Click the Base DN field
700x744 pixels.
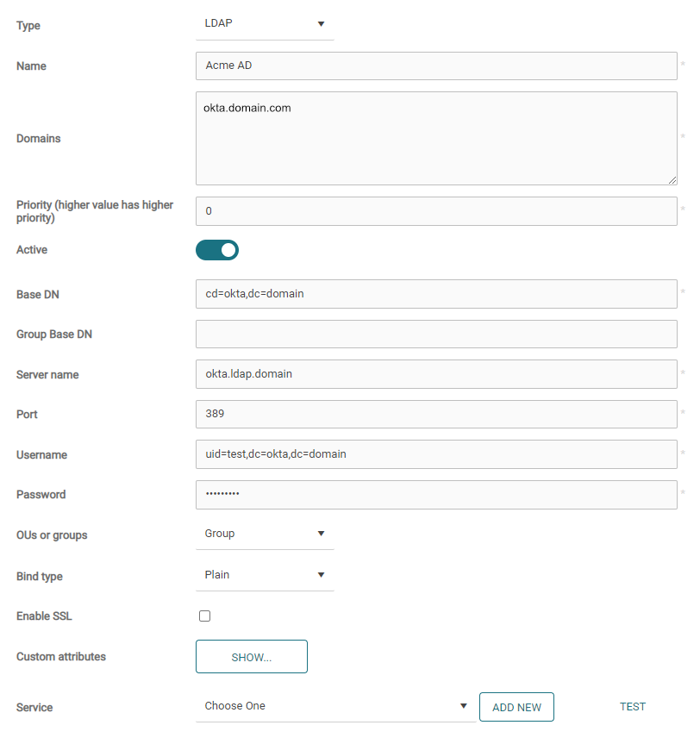(x=436, y=294)
